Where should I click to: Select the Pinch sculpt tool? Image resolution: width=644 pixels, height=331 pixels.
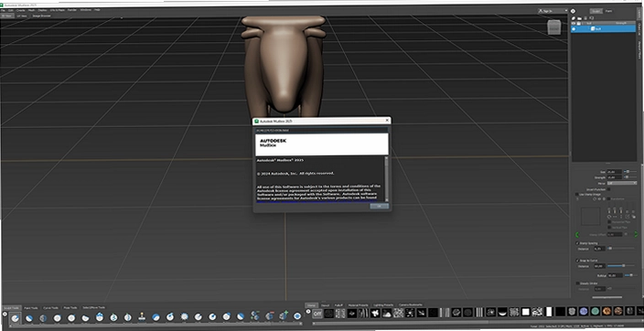click(x=71, y=317)
